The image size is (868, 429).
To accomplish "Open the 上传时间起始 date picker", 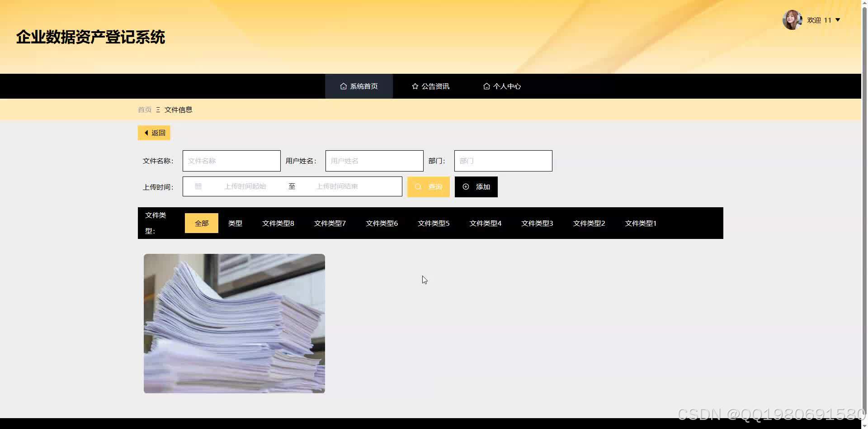I will (x=245, y=186).
